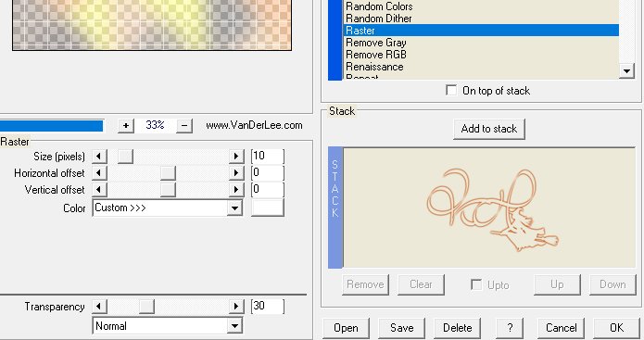Increase Size pixels with right arrow

[236, 156]
